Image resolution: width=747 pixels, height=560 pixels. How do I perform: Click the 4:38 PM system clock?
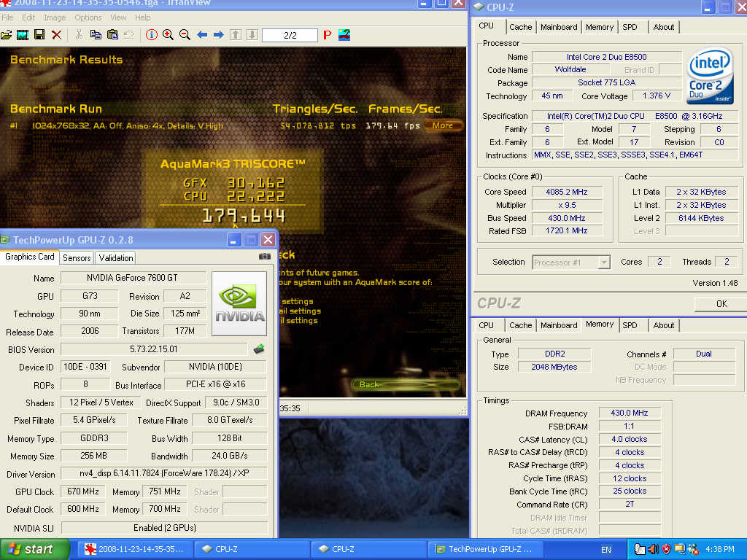pos(719,550)
